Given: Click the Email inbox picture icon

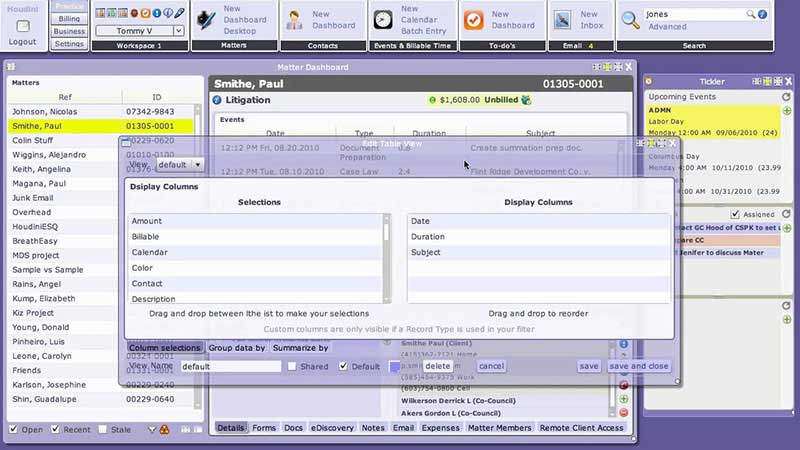Looking at the screenshot, I should tap(562, 20).
